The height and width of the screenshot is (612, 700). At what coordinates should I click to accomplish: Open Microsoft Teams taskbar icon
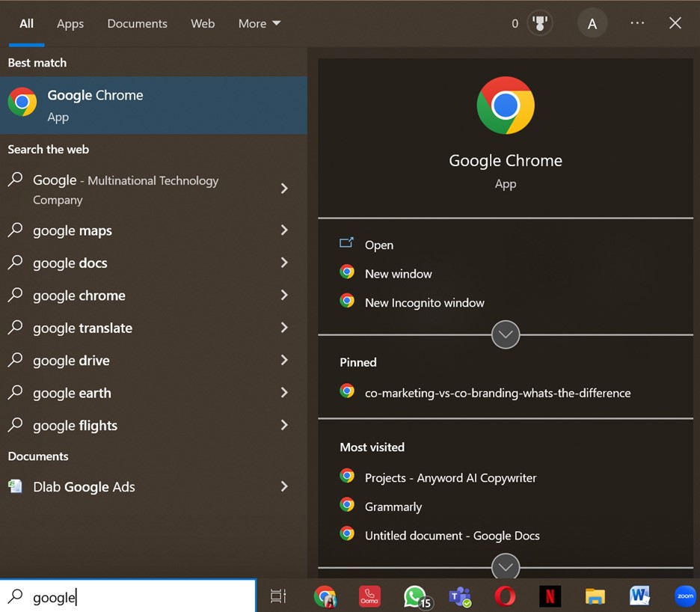click(x=459, y=596)
